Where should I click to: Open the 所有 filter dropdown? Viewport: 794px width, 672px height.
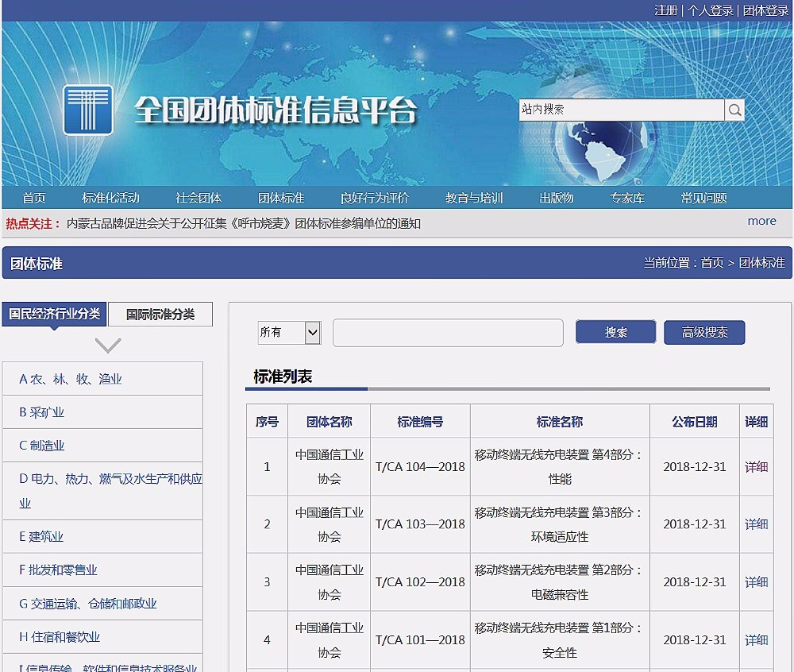pyautogui.click(x=289, y=333)
